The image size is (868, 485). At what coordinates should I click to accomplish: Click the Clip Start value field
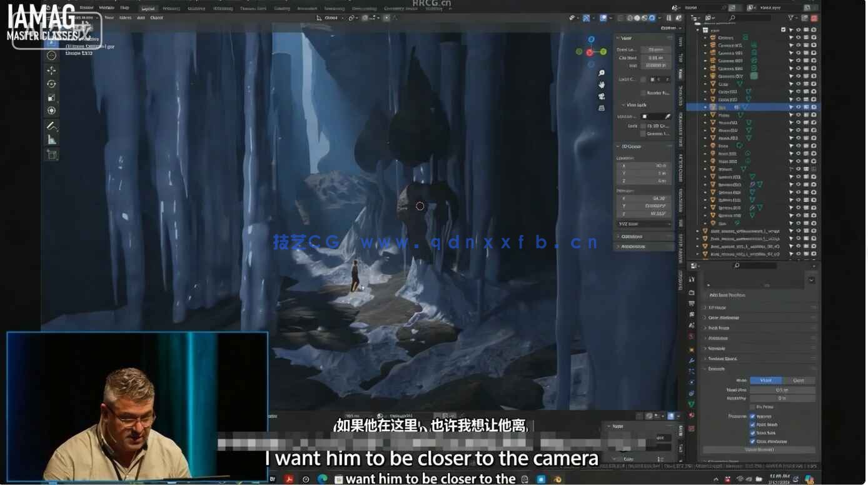coord(656,57)
